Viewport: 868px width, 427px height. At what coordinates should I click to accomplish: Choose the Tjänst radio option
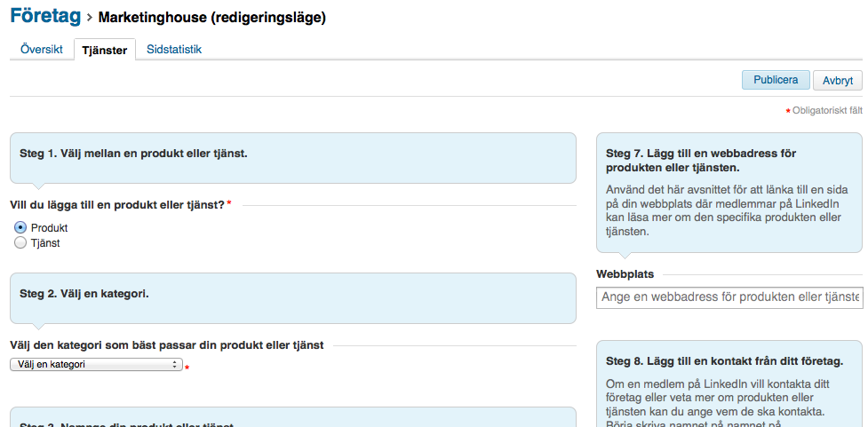(x=20, y=243)
